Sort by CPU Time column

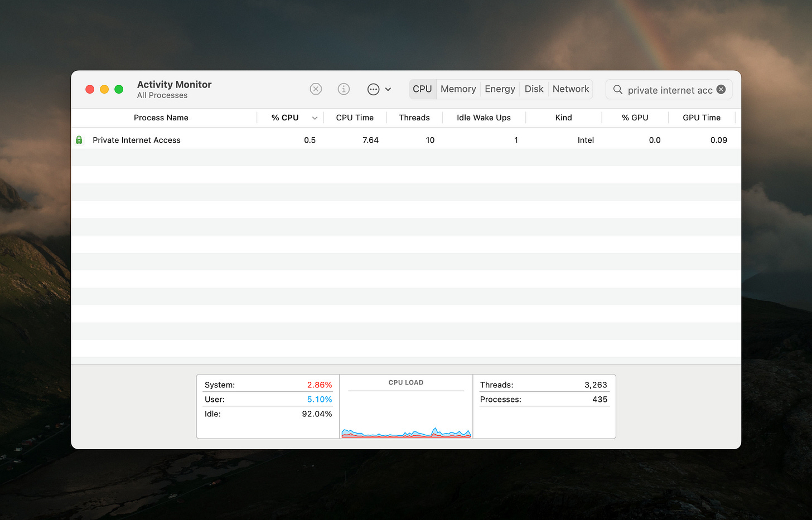coord(355,118)
